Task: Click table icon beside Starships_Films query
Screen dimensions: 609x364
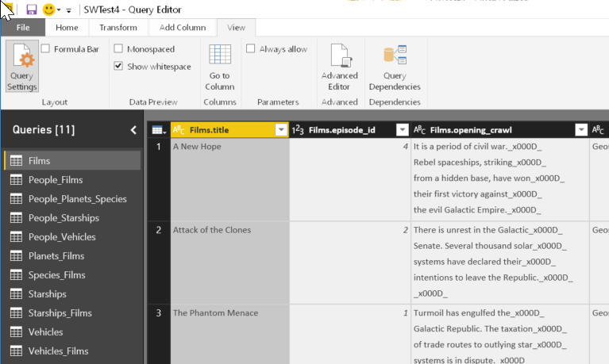Action: (x=16, y=312)
